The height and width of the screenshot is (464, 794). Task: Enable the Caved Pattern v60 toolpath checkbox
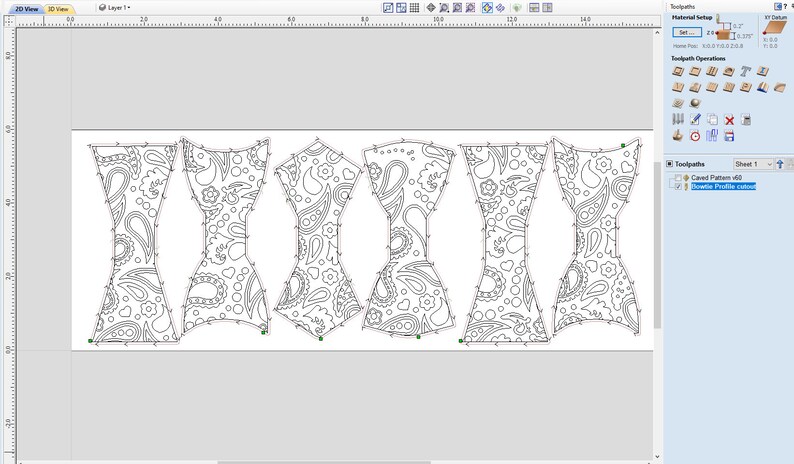pos(678,178)
